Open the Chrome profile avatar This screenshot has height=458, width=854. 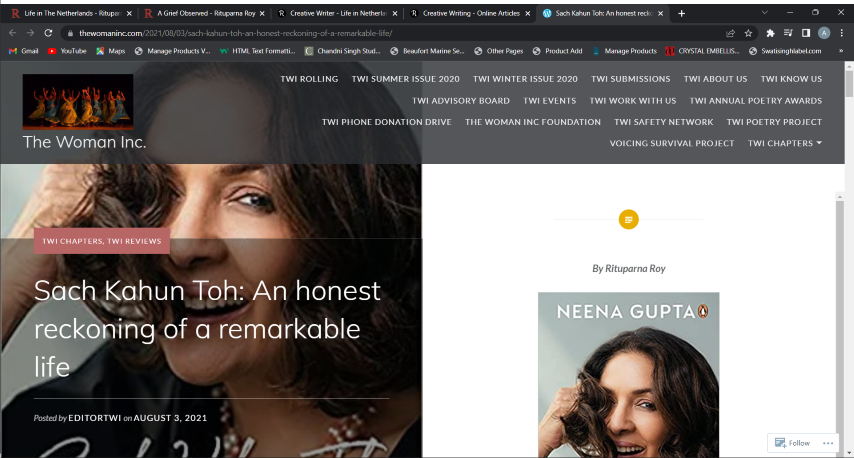(824, 33)
